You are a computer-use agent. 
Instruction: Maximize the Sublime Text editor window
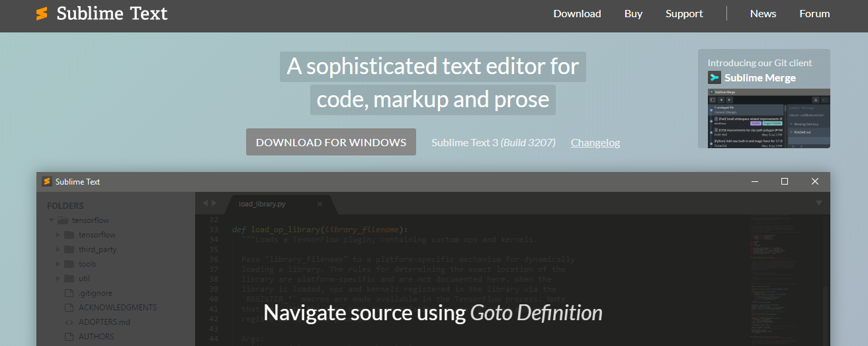(x=785, y=181)
